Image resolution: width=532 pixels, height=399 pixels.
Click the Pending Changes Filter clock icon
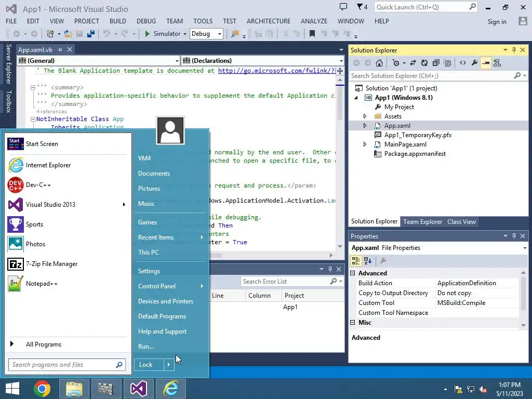click(x=395, y=63)
